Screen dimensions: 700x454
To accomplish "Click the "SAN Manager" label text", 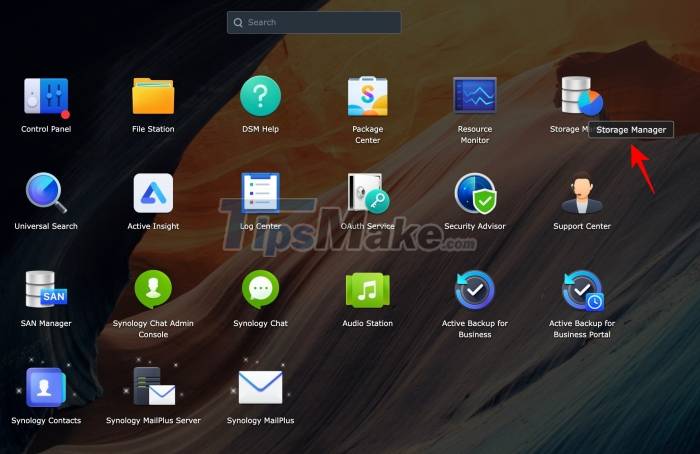I will coord(46,323).
